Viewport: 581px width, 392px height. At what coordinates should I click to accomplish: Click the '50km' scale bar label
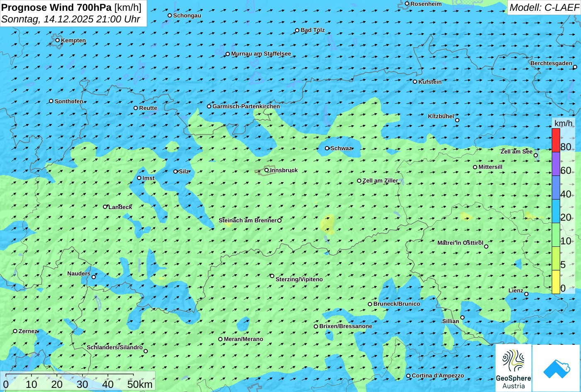pos(140,384)
